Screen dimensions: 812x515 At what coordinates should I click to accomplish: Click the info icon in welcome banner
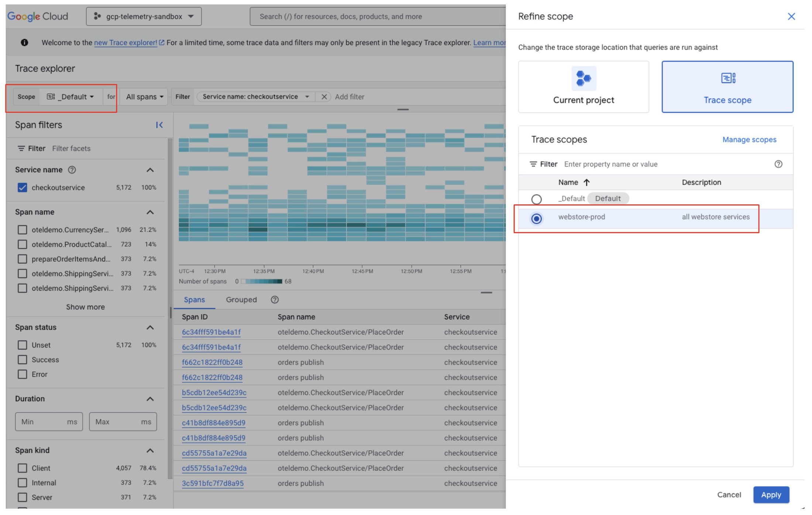[x=24, y=42]
